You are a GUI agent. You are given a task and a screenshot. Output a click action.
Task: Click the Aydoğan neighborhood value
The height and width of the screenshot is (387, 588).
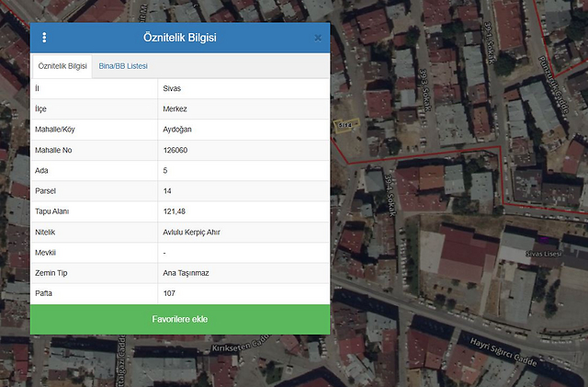pyautogui.click(x=176, y=129)
